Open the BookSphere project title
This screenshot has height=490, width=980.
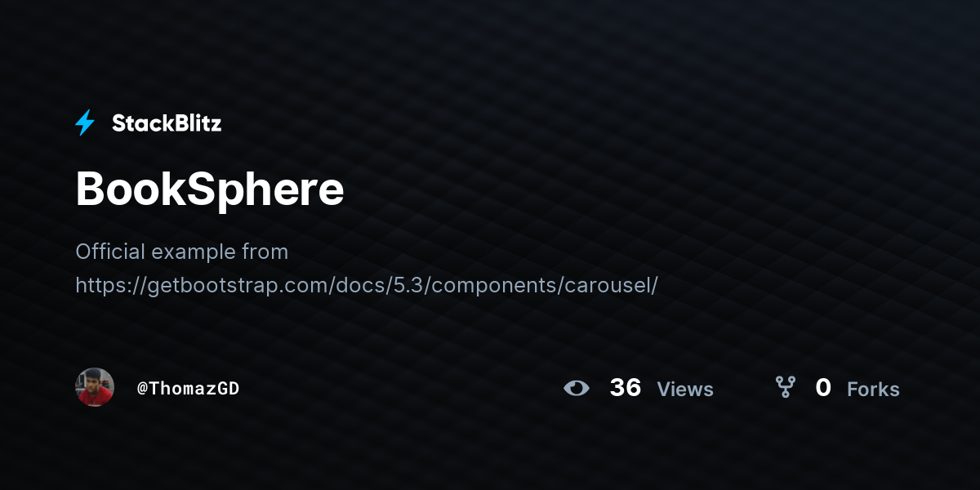(210, 189)
